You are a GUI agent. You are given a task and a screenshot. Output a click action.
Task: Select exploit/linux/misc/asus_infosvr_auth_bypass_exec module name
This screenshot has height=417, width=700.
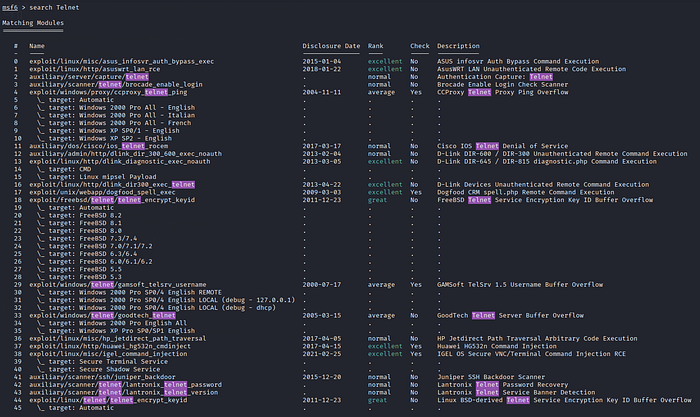click(x=121, y=62)
